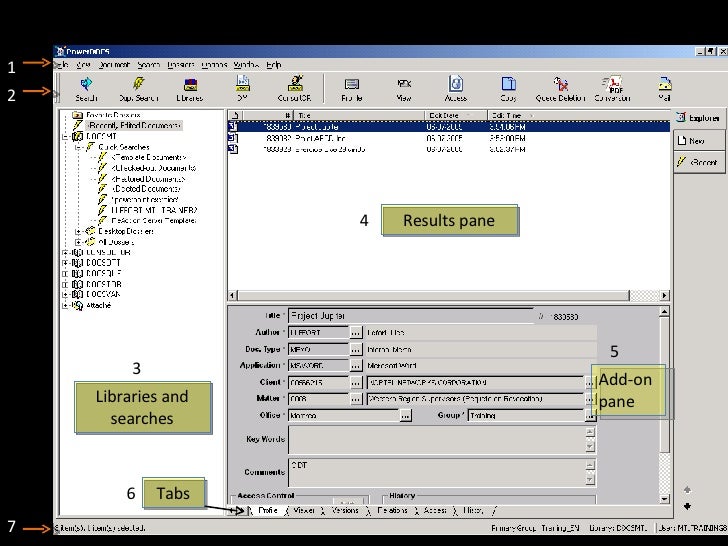Expand the All Dossiers node
This screenshot has width=728, height=546.
point(78,242)
